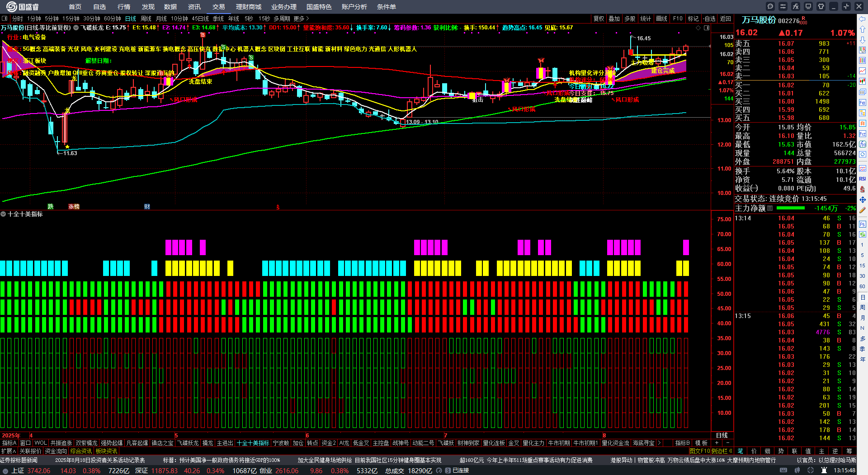The image size is (868, 475).
Task: Click the 周 week period sidebar icon
Action: coord(863,308)
